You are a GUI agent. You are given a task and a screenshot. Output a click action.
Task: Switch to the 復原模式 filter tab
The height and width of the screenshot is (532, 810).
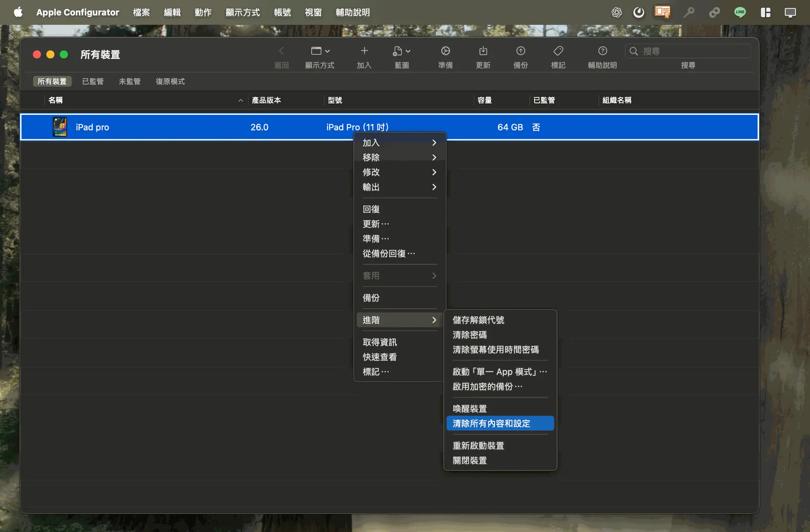tap(170, 81)
